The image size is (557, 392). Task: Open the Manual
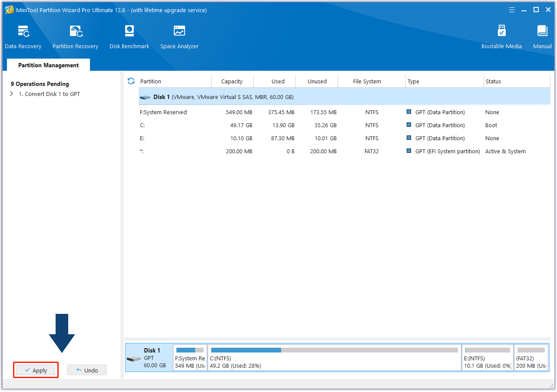[542, 37]
